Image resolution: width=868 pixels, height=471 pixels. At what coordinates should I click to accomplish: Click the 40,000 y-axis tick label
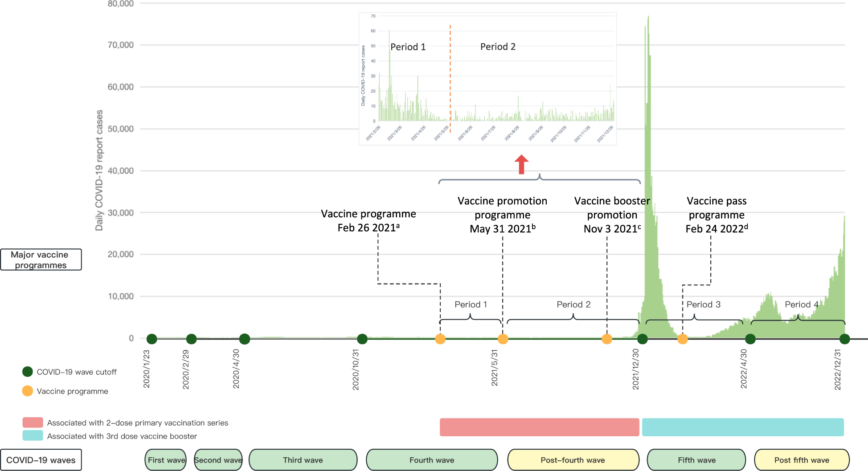pos(120,171)
